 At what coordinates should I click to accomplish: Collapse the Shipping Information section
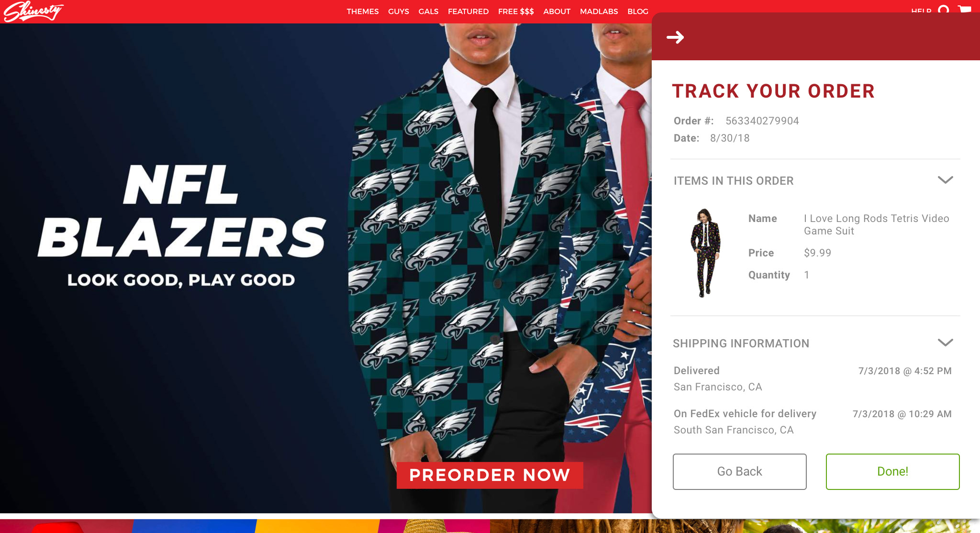point(945,343)
